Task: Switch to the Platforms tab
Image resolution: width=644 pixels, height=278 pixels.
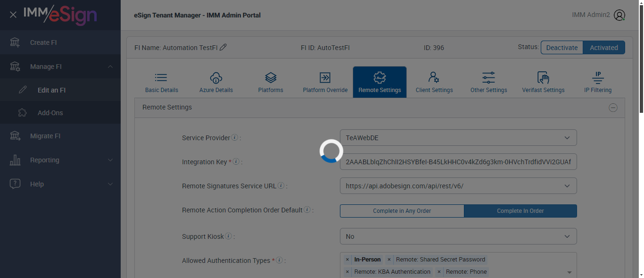Action: pos(271,82)
